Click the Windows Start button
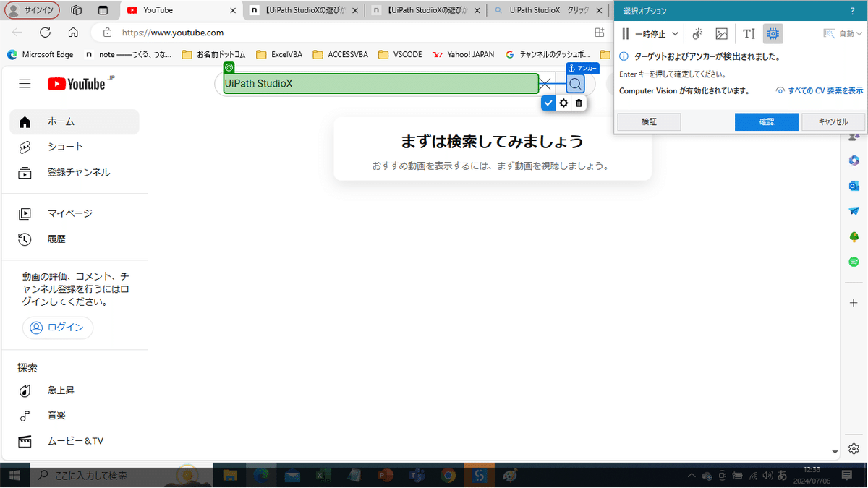This screenshot has height=488, width=868. pos(14,475)
